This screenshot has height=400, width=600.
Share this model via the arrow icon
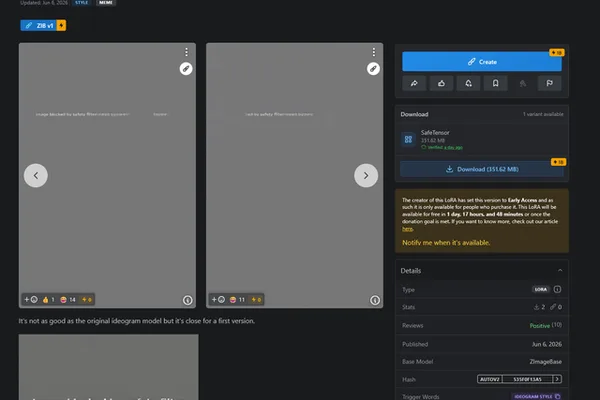[414, 83]
